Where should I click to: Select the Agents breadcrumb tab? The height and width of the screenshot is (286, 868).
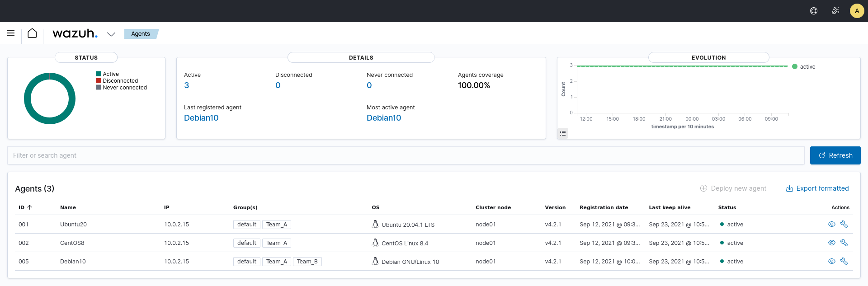(x=141, y=34)
